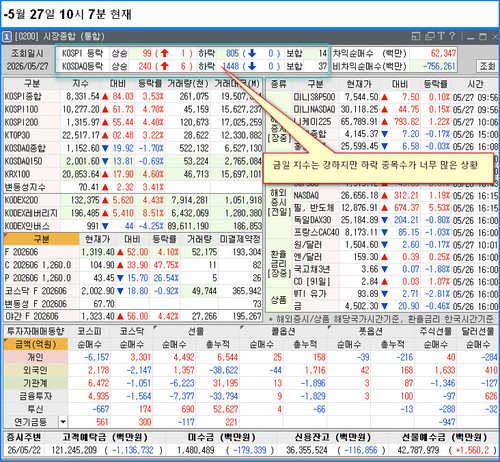500x462 pixels.
Task: Click the 투신 investor row label
Action: 35,409
